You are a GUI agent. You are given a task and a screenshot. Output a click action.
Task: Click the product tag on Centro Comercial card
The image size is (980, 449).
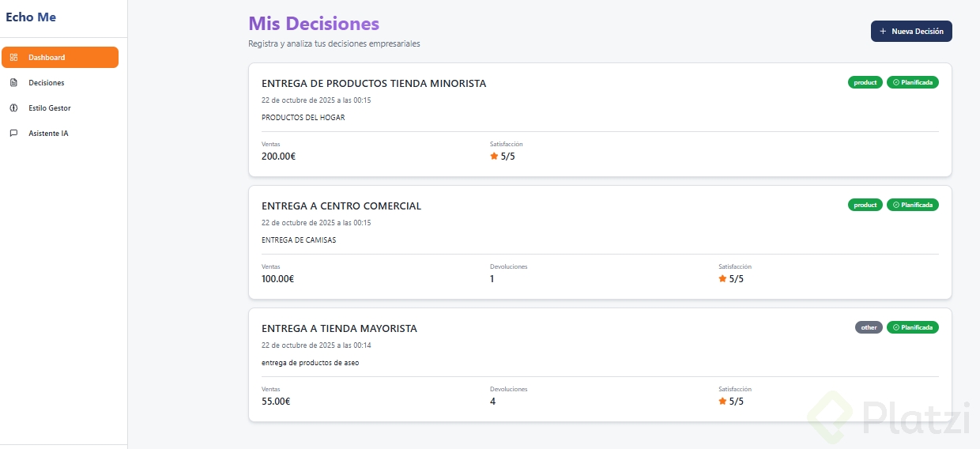click(x=865, y=205)
